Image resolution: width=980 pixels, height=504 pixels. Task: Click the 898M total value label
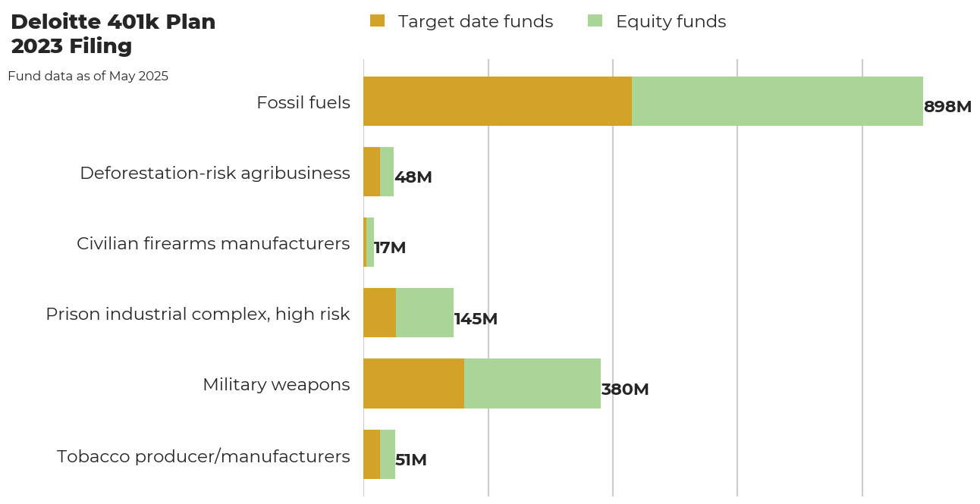pos(947,107)
